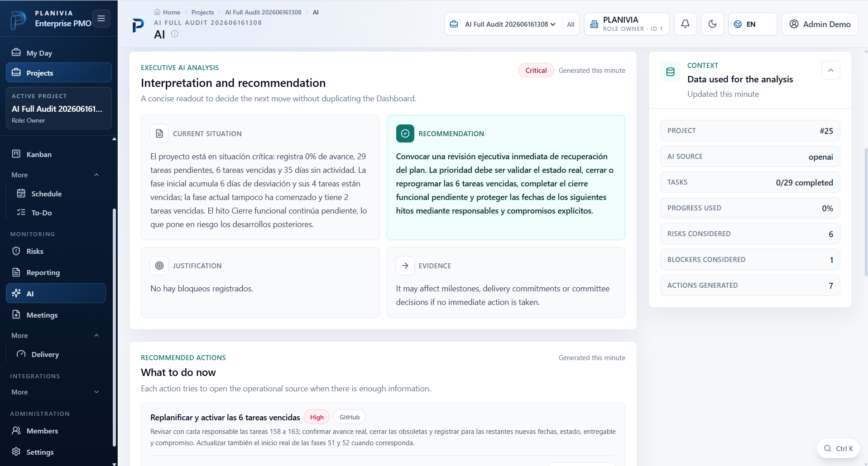Open the notifications bell
Screen dimensions: 868x466
[685, 24]
